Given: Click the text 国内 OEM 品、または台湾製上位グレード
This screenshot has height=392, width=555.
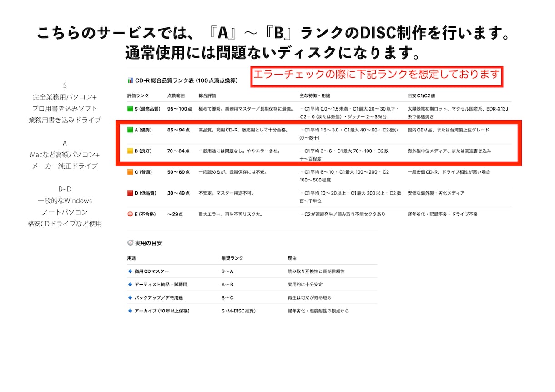Looking at the screenshot, I should 449,130.
